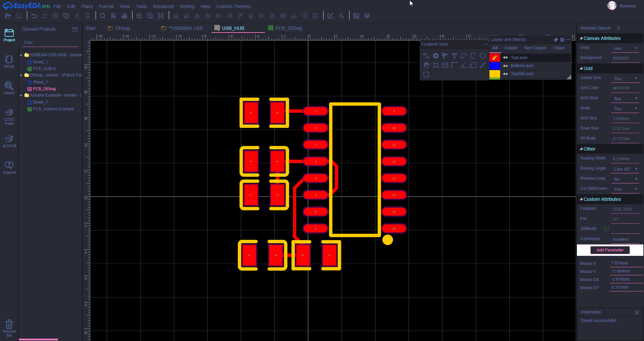
Task: Open Layers and Objects settings gear
Action: [562, 40]
